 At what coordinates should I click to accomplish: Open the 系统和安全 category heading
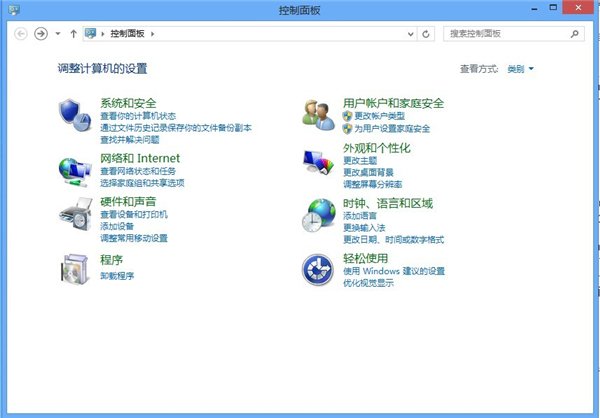coord(128,103)
